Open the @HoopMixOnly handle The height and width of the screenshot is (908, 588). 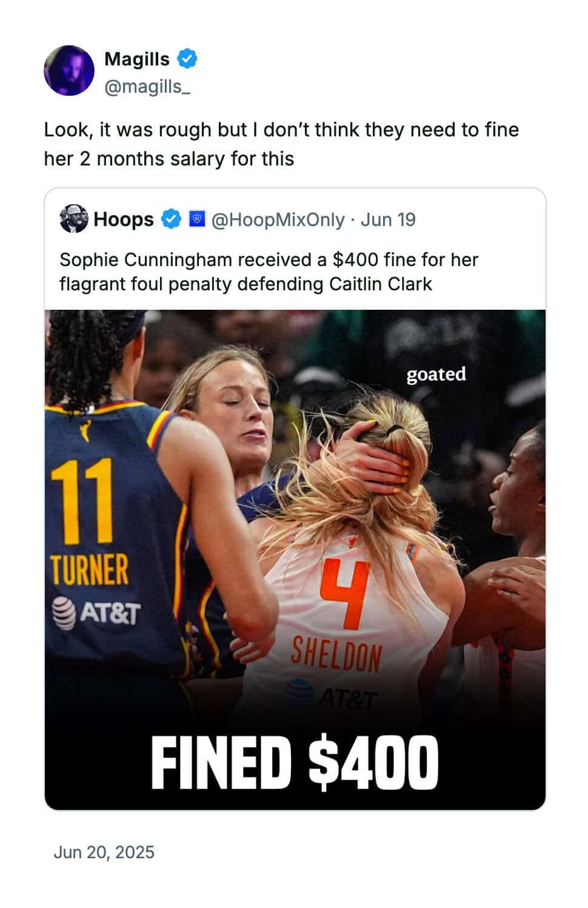click(x=278, y=219)
